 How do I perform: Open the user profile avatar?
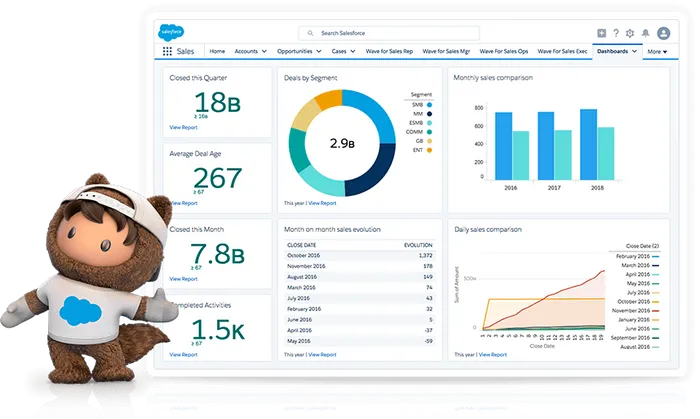(x=663, y=33)
